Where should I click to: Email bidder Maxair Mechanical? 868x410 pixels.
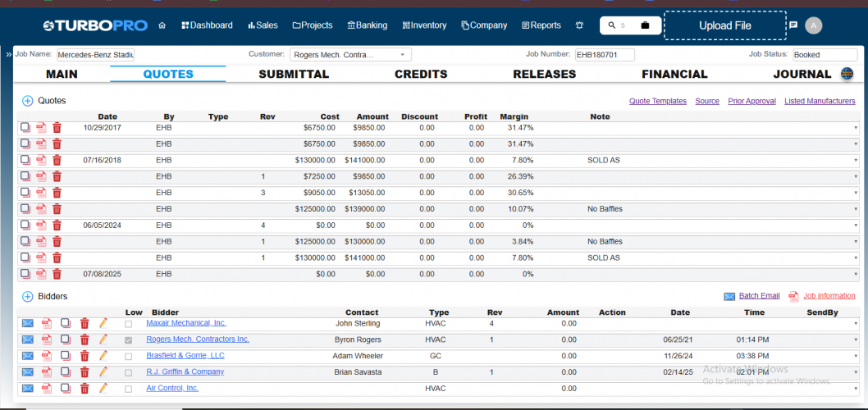[28, 323]
